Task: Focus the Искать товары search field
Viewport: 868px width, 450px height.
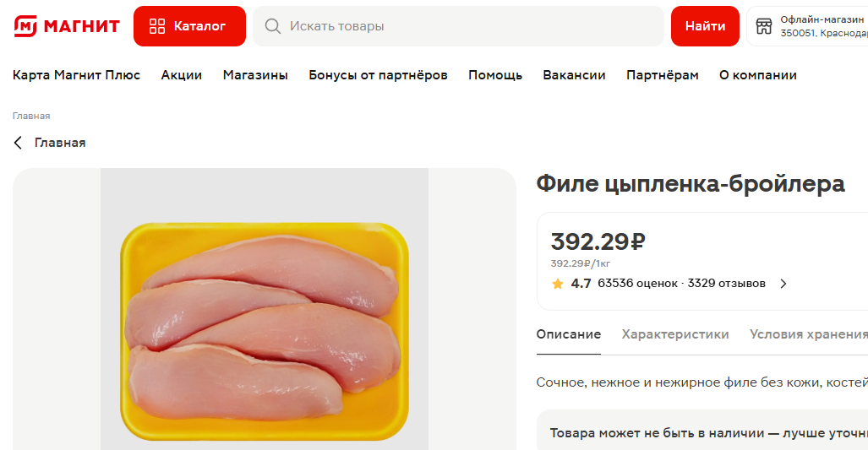Action: (458, 26)
